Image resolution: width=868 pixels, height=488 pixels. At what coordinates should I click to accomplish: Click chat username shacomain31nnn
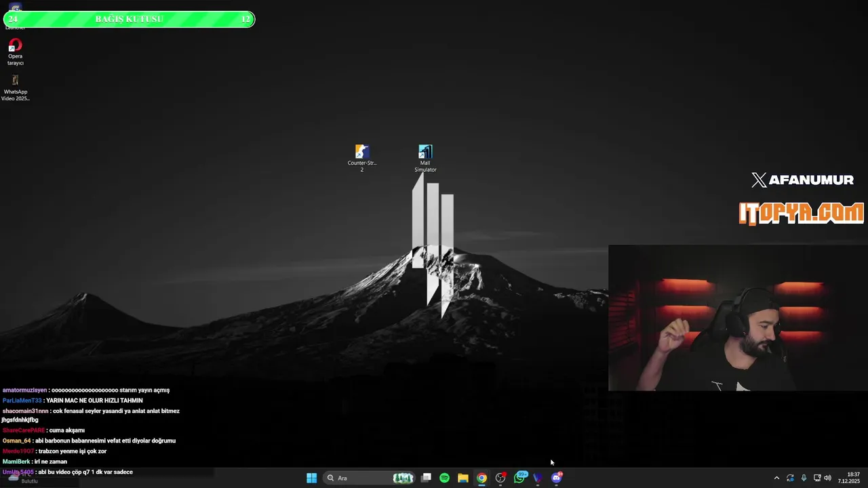(25, 411)
